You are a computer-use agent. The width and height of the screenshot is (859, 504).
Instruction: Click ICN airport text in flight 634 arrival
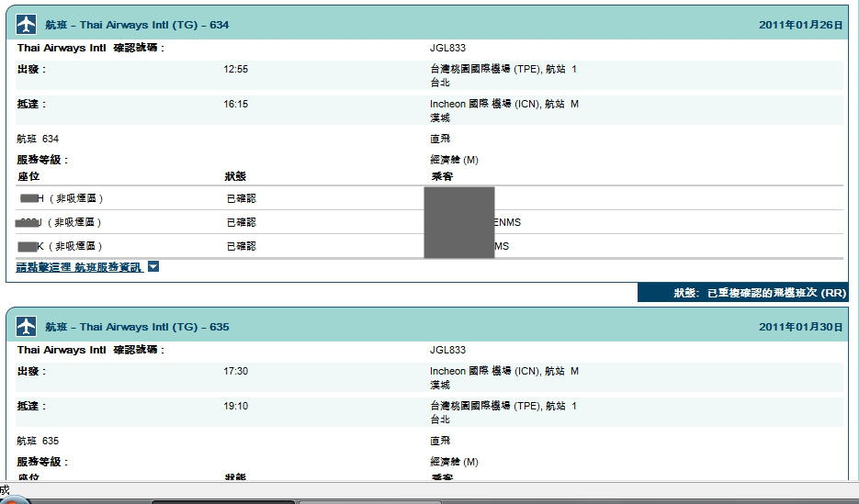click(x=504, y=104)
